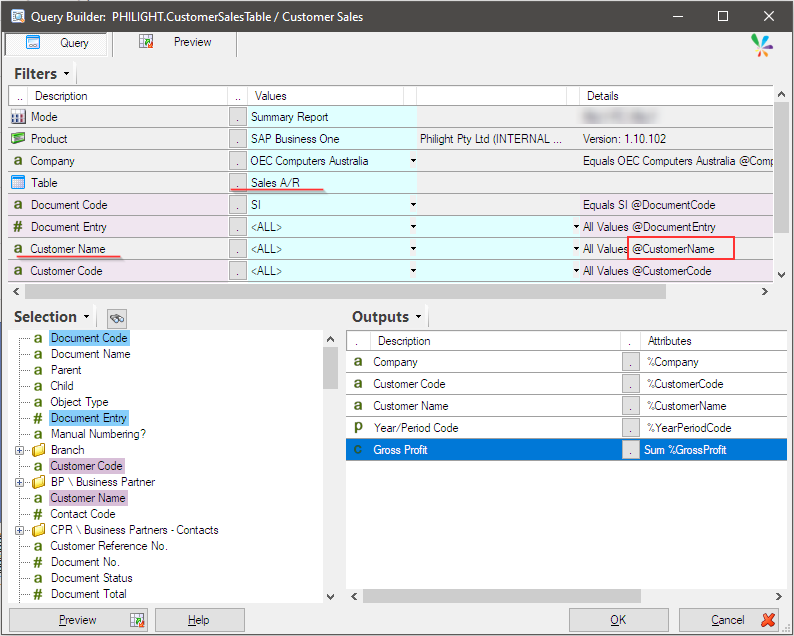Screen dimensions: 794x636
Task: Click the Document Entry filter hash icon
Action: [x=18, y=226]
